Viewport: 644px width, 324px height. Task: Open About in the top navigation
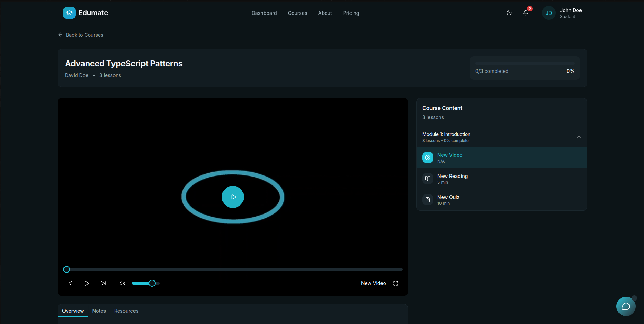point(325,13)
